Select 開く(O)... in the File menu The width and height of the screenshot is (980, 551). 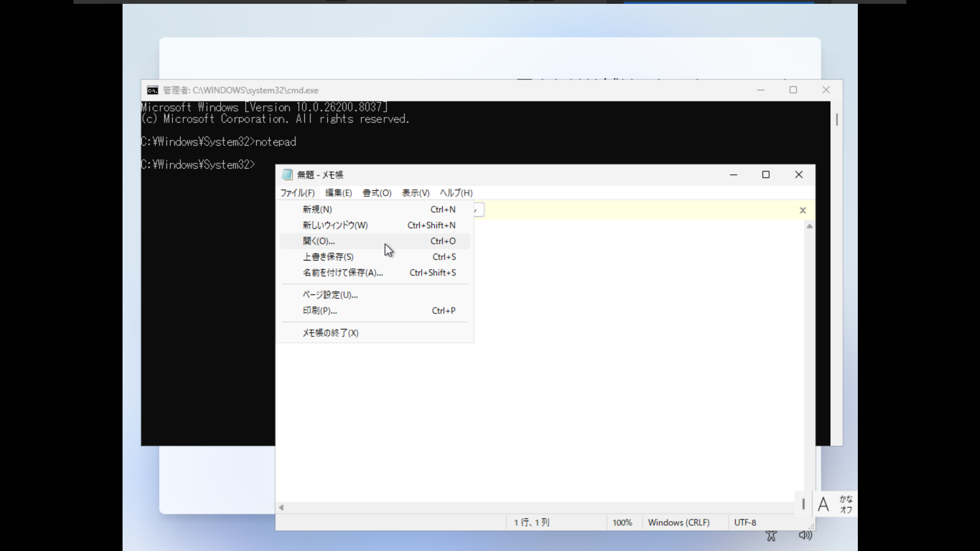[375, 241]
